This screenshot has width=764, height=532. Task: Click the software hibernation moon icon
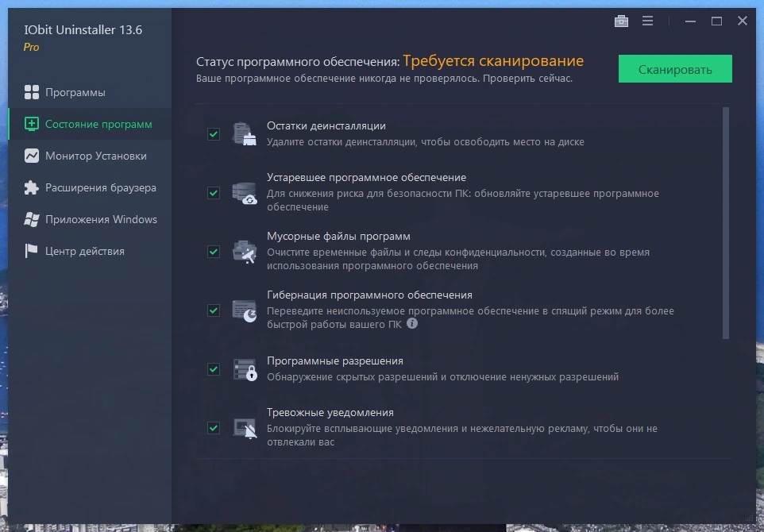click(x=245, y=310)
